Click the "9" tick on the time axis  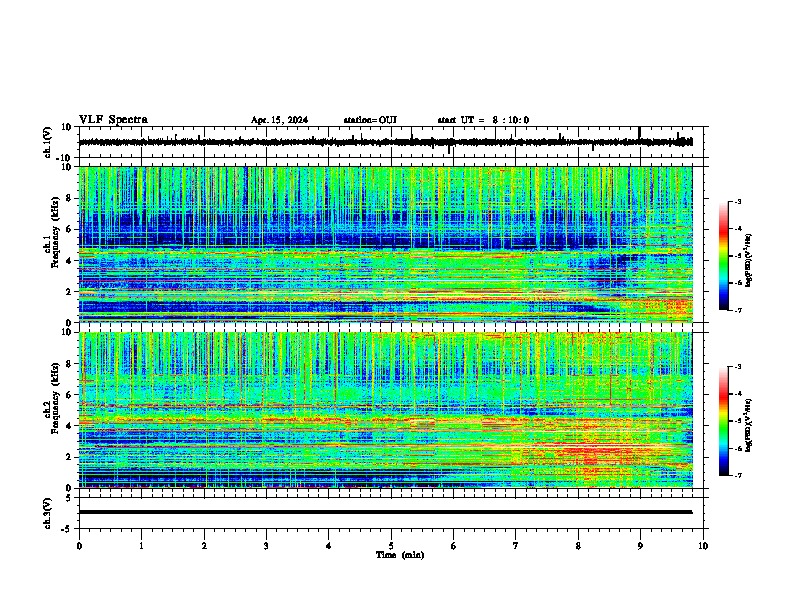pyautogui.click(x=640, y=546)
